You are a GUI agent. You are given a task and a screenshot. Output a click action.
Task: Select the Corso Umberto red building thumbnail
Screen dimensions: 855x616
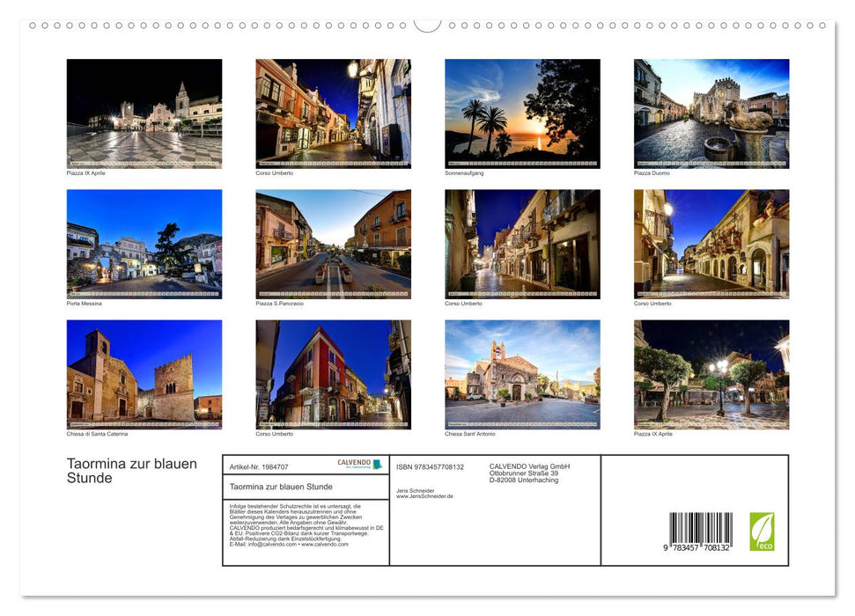(x=333, y=374)
